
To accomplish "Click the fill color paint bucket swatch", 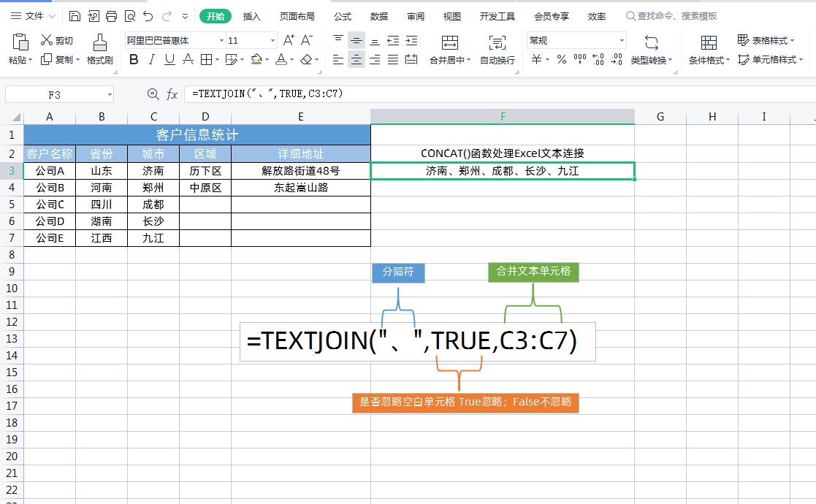I will pos(256,60).
